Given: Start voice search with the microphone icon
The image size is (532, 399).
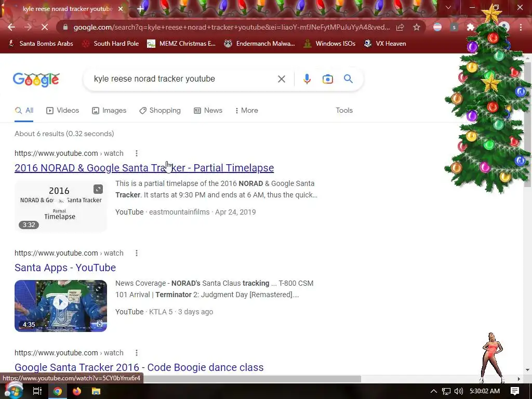Looking at the screenshot, I should [x=307, y=79].
